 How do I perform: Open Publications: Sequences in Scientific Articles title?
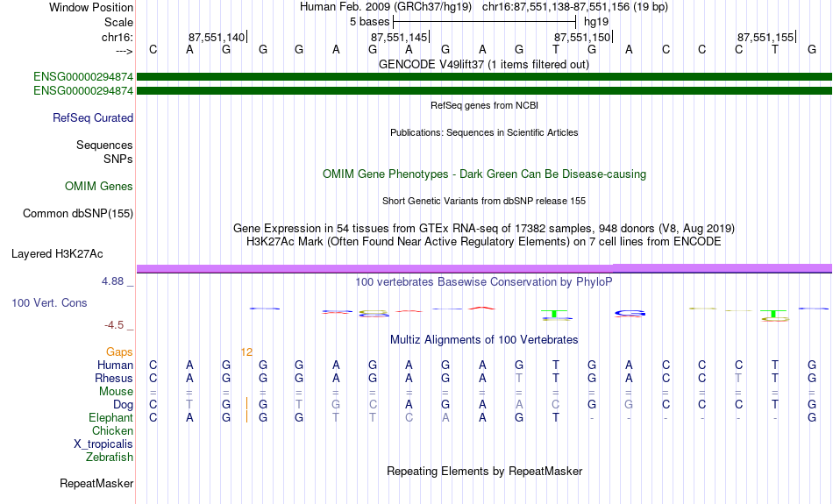pos(484,132)
